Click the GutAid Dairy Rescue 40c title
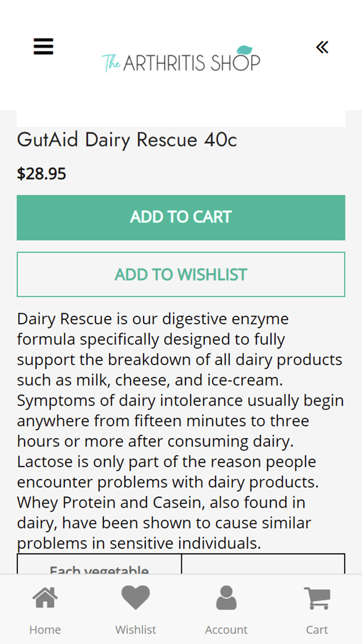 click(x=127, y=140)
